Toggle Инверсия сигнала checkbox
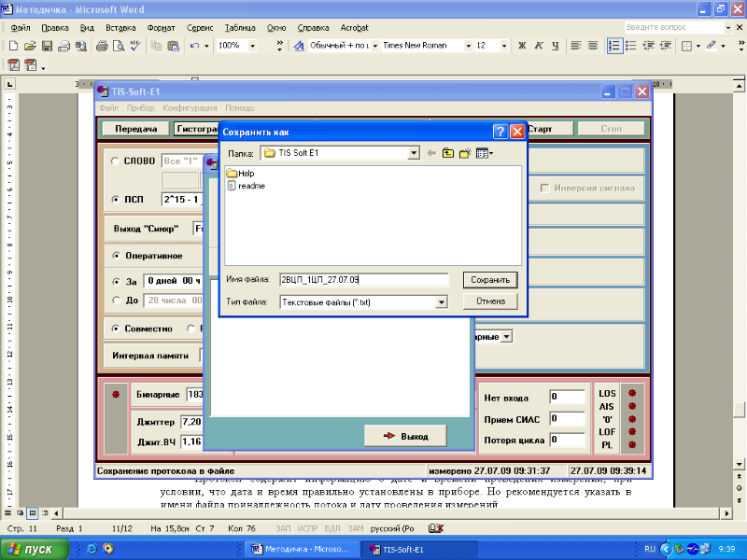 [x=545, y=189]
